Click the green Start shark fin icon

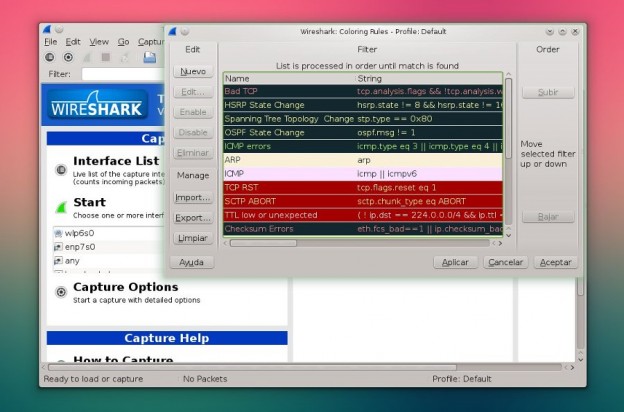[x=61, y=207]
